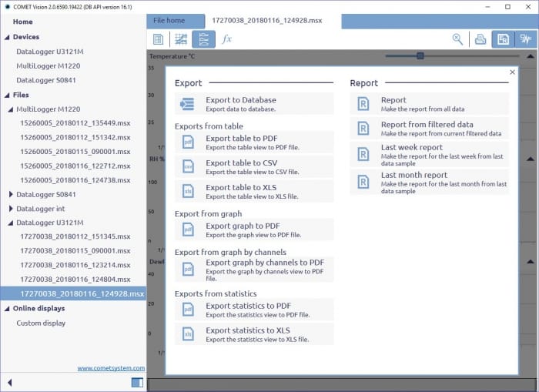Collapse the MultiLogger M1220 files node

(x=11, y=109)
